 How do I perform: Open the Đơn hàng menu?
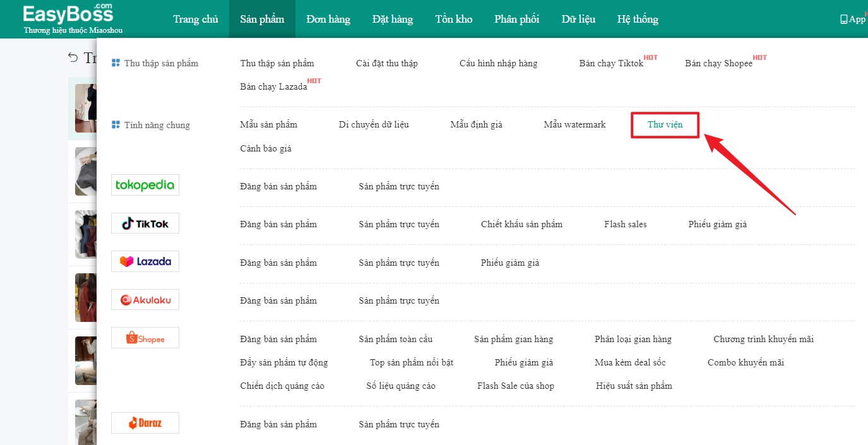pyautogui.click(x=328, y=19)
